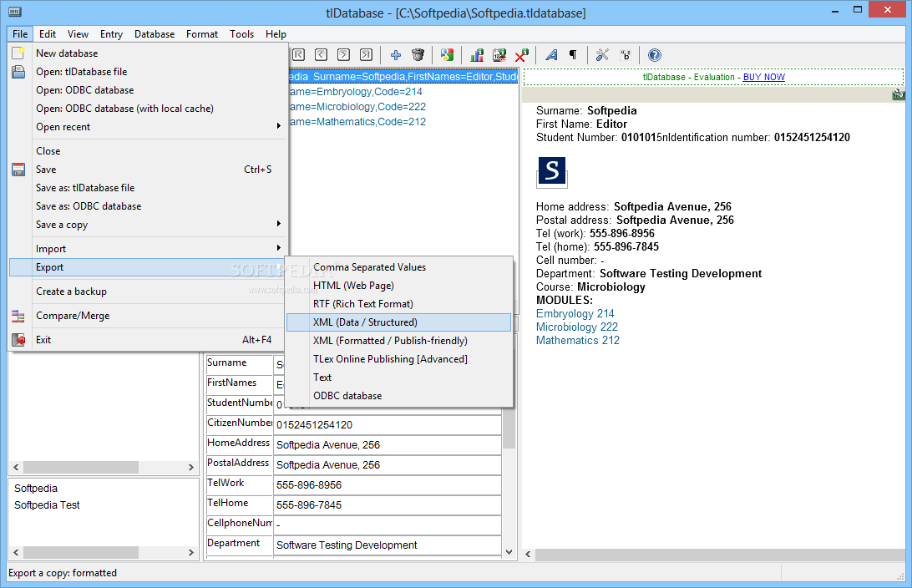Click preview pane icon at top-right corner

(898, 94)
